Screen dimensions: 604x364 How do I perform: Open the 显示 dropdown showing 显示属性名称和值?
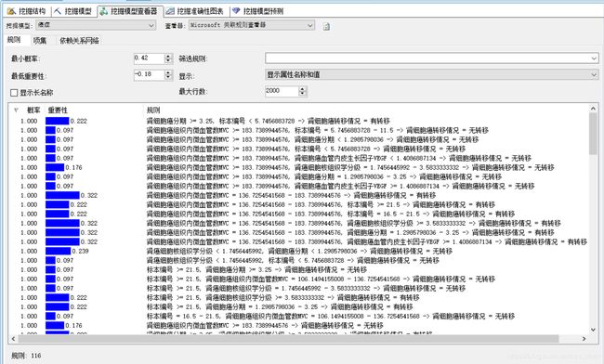(x=431, y=74)
